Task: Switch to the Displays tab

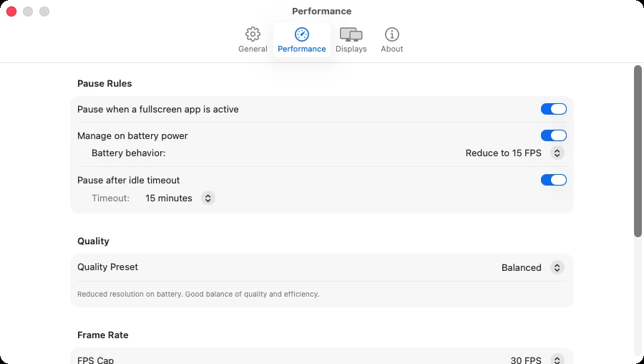Action: tap(351, 40)
